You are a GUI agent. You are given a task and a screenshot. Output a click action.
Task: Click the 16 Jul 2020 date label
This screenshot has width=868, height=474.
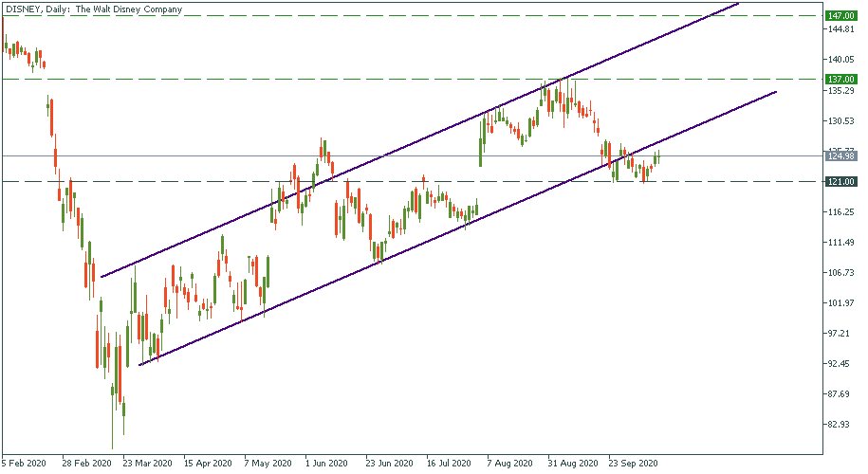[x=449, y=465]
